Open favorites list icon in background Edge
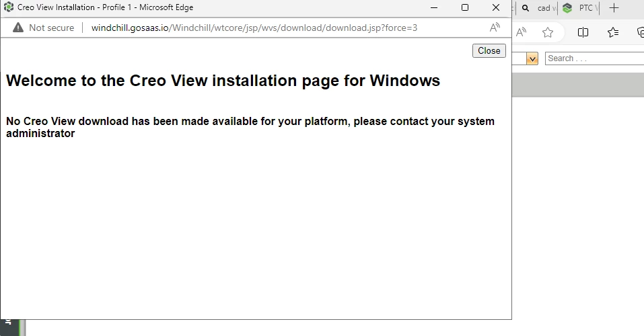644x336 pixels. [613, 32]
